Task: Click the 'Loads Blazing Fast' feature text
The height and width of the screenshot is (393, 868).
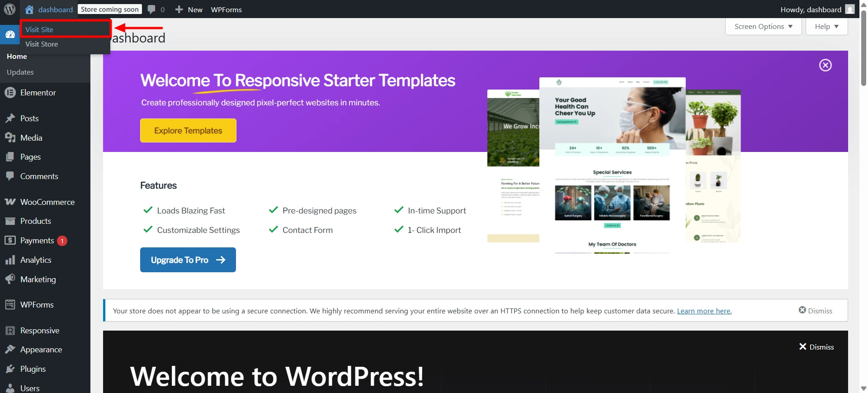Action: (x=191, y=211)
